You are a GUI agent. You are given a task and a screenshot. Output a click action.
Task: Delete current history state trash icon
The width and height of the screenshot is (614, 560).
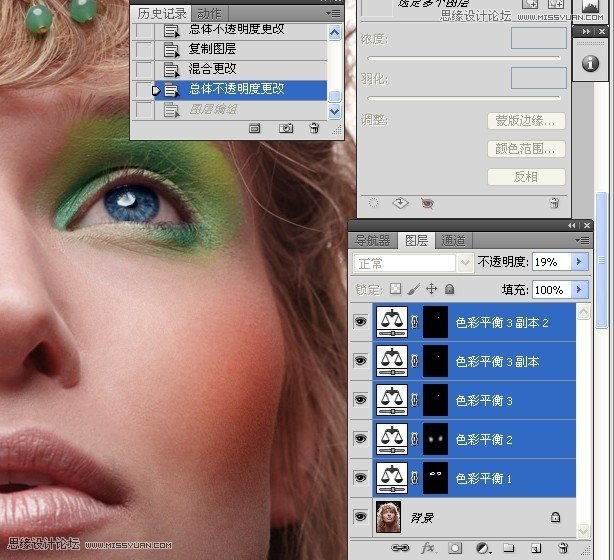[314, 128]
